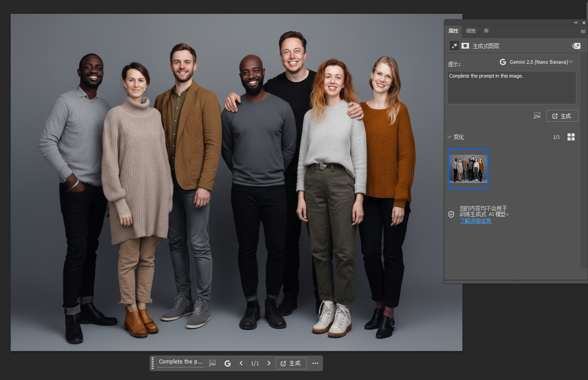This screenshot has height=380, width=588.
Task: Open the Gemini 2.5 (Nano Banana) model dropdown
Action: (x=536, y=62)
